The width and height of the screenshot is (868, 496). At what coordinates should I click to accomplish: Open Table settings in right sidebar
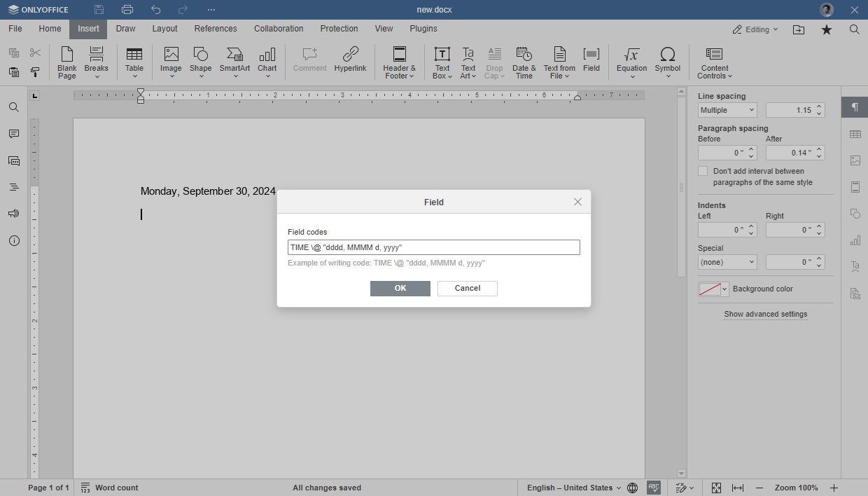[x=855, y=134]
